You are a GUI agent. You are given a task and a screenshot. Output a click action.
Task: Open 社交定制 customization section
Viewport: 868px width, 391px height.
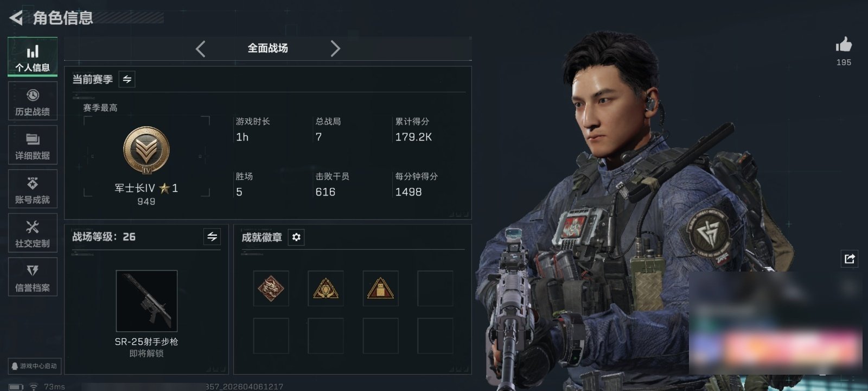(33, 233)
